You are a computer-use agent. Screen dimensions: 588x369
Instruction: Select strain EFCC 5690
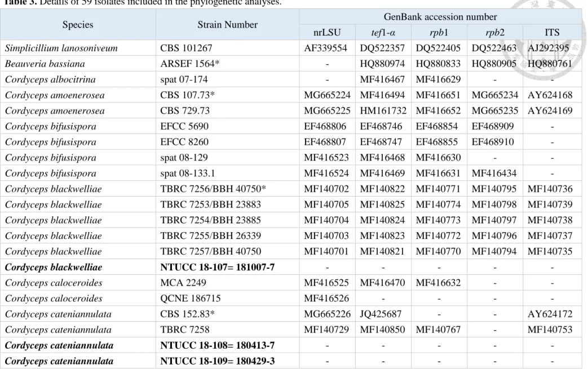tap(184, 127)
